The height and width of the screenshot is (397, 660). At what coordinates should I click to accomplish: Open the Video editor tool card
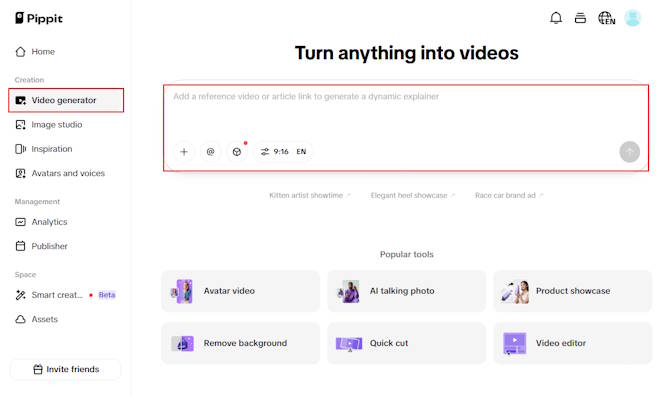(x=573, y=343)
